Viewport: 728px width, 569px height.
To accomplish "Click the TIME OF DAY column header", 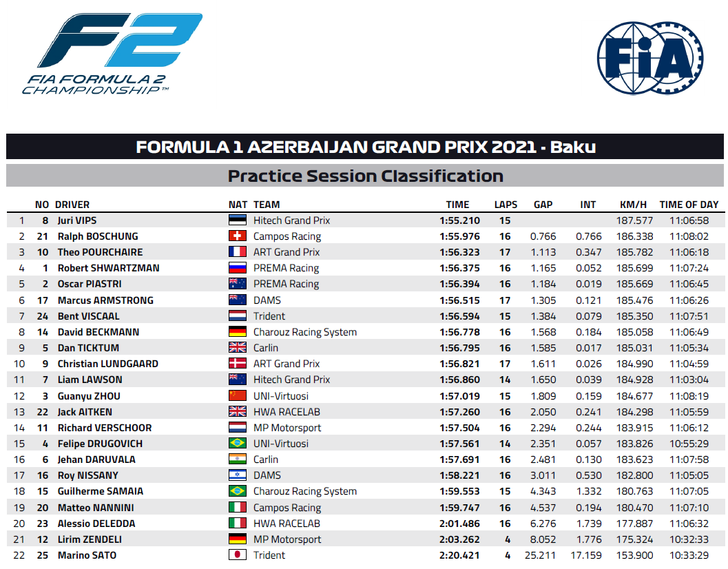I will point(689,205).
